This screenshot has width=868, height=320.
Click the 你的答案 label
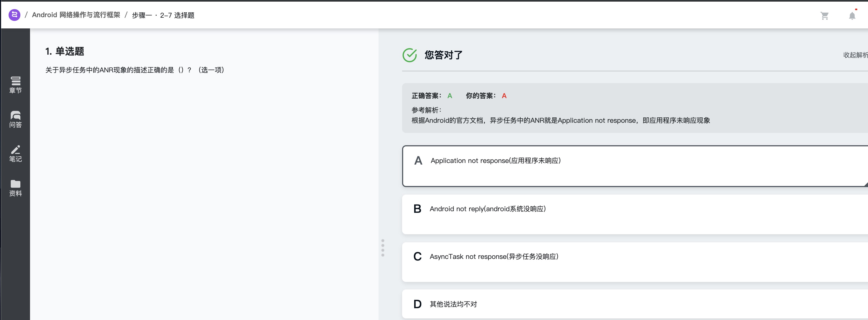480,96
